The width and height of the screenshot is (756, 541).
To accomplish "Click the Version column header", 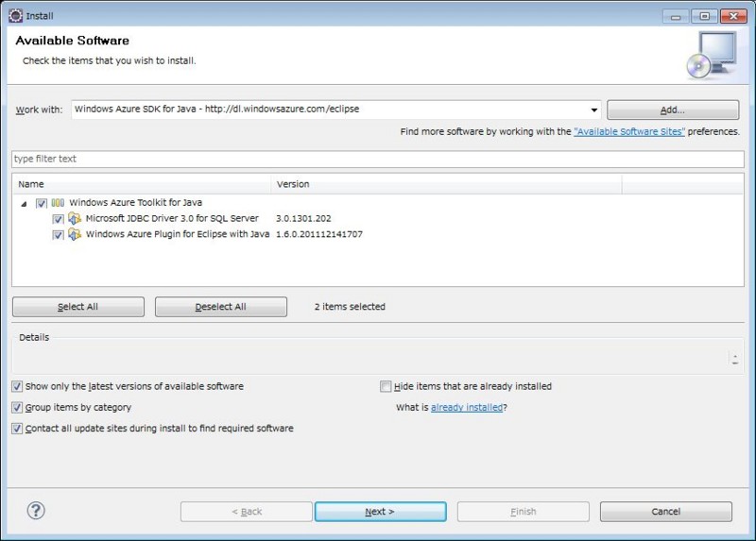I will tap(446, 184).
